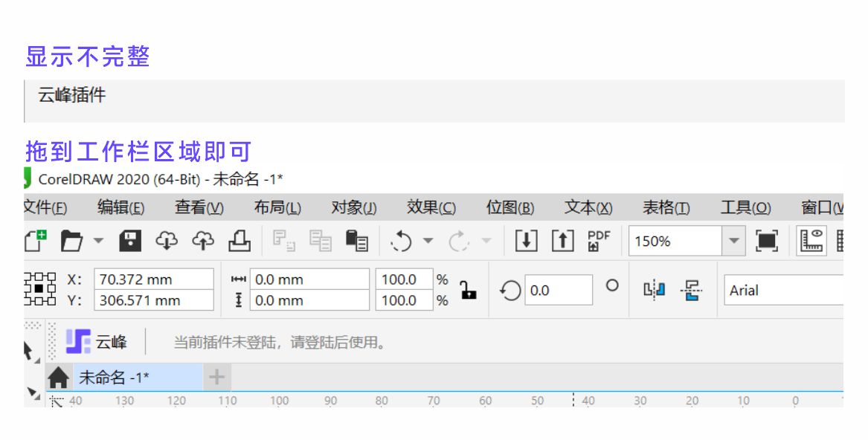Viewport: 868px width, 440px height.
Task: Click the Mirror vertically icon
Action: [691, 290]
